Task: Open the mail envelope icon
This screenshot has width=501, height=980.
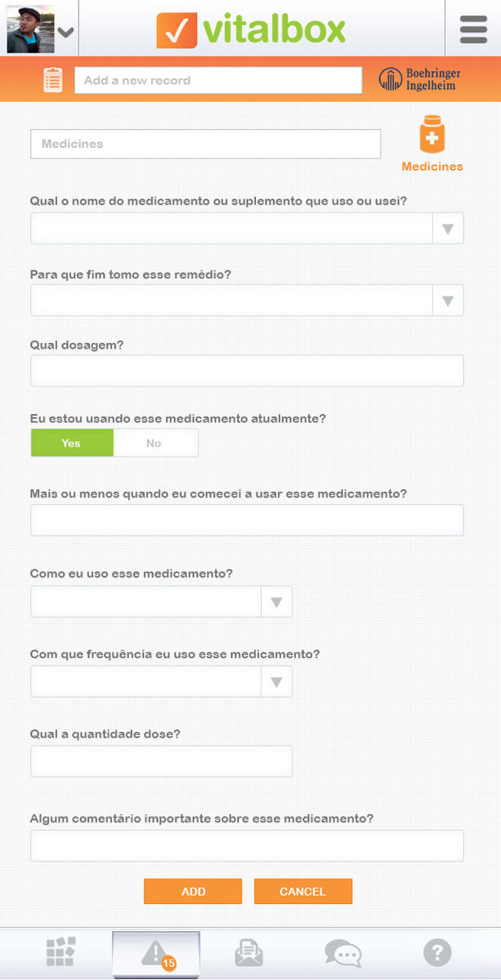Action: (249, 952)
